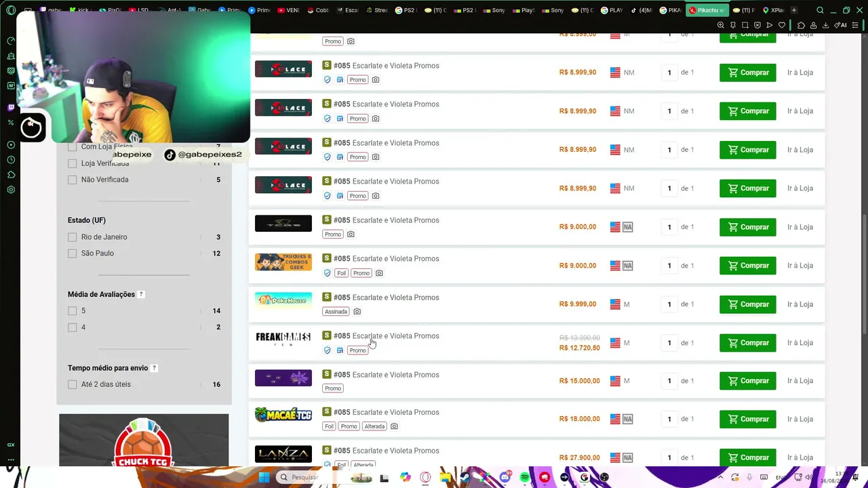
Task: Switch to the Cobb browser tab
Action: [x=318, y=10]
